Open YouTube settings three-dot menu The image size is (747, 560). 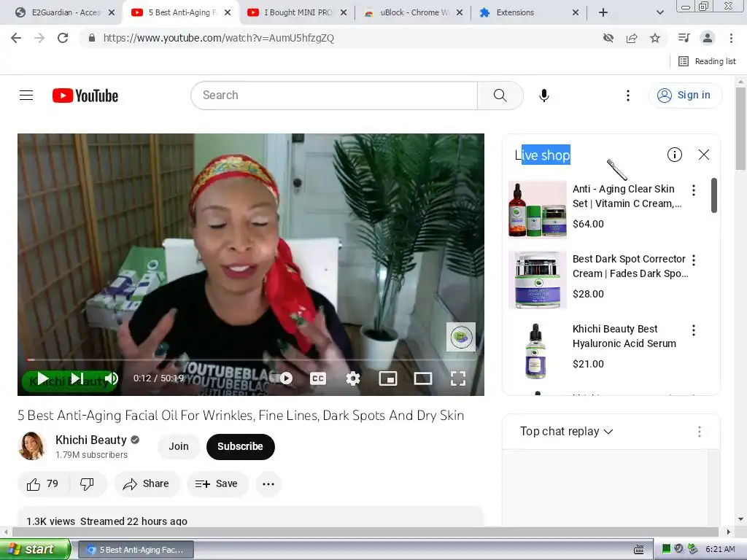coord(628,96)
